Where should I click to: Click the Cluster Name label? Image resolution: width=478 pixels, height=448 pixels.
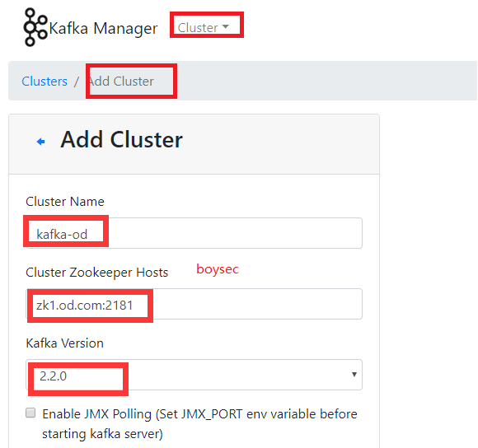pyautogui.click(x=65, y=202)
